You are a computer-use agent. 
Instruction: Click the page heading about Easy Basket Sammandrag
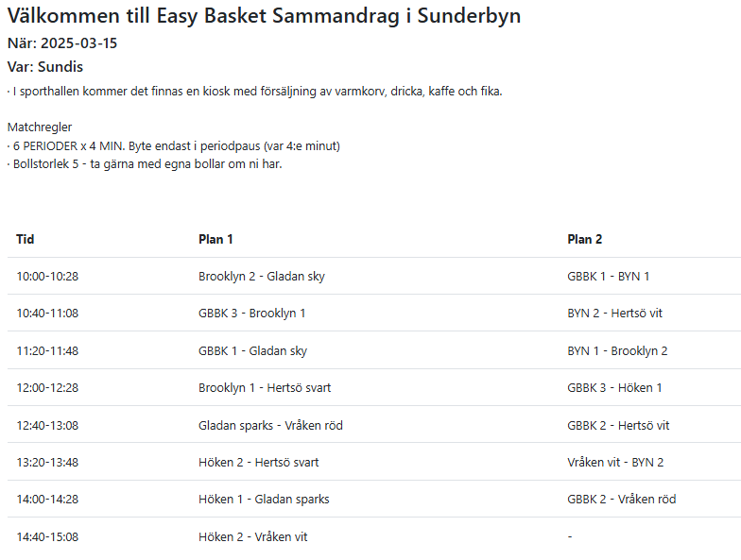264,16
